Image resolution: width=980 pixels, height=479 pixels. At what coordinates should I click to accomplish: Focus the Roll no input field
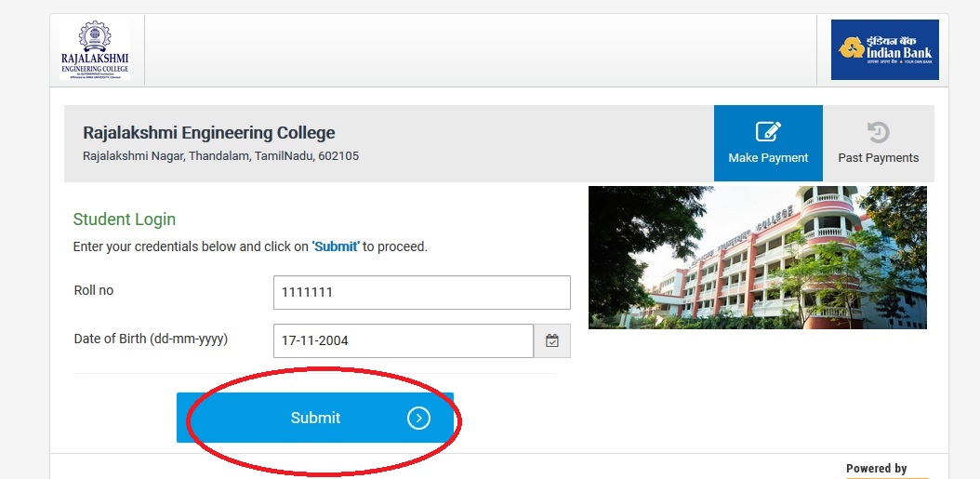pyautogui.click(x=421, y=292)
